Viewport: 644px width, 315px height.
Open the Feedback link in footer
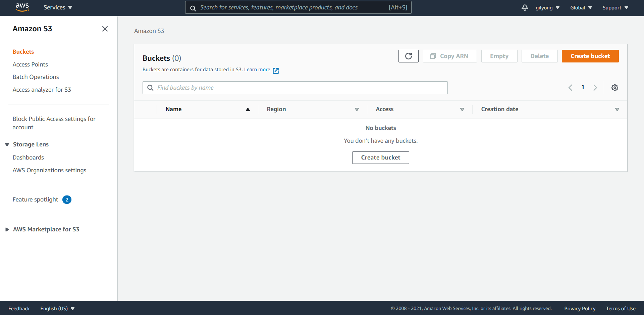[x=19, y=309]
